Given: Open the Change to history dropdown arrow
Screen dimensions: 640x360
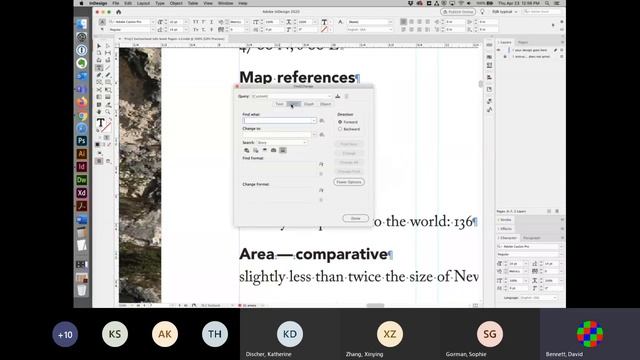Looking at the screenshot, I should [313, 135].
